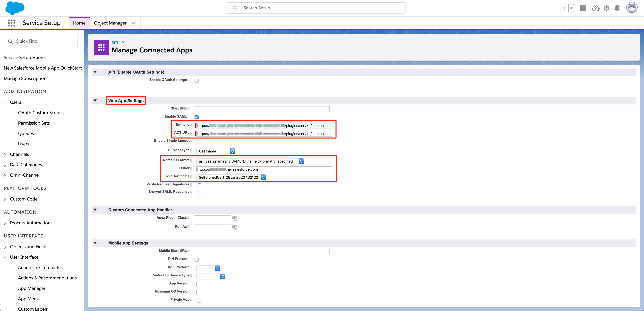Open the Restrict to Device Type dropdown
Viewport: 644px width, 311px height.
click(x=211, y=276)
